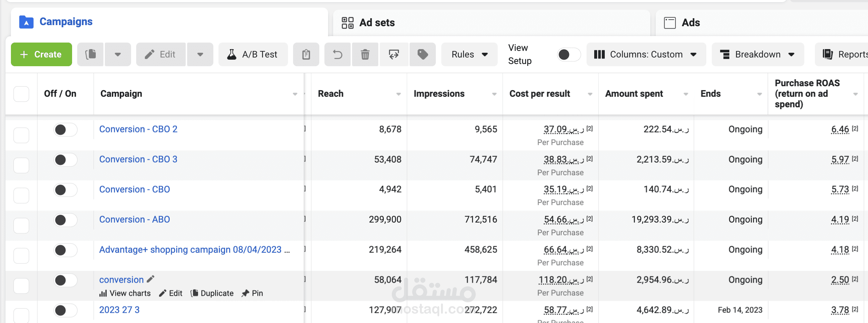Click the pencil icon beside conversion campaign

(x=151, y=279)
